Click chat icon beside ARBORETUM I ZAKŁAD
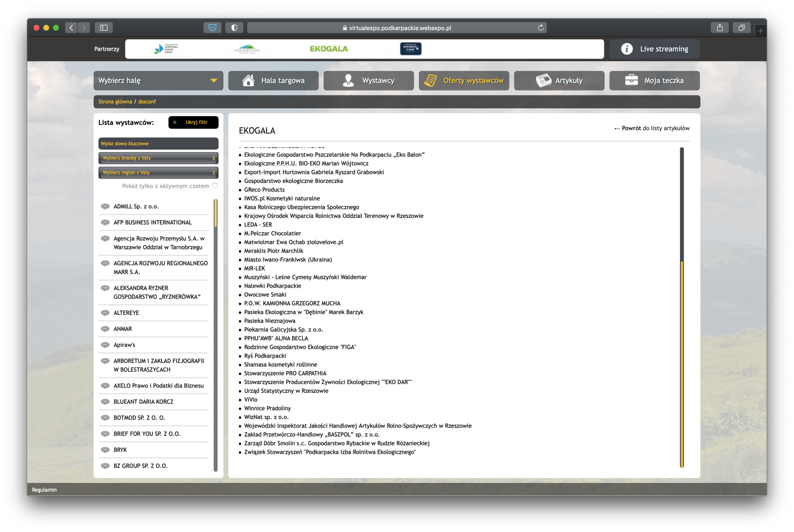 pyautogui.click(x=105, y=361)
